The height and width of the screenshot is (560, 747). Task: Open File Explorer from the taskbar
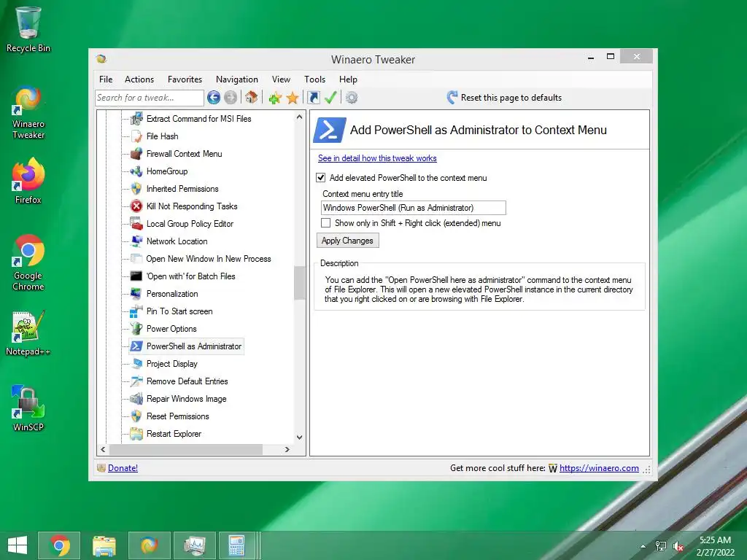104,545
